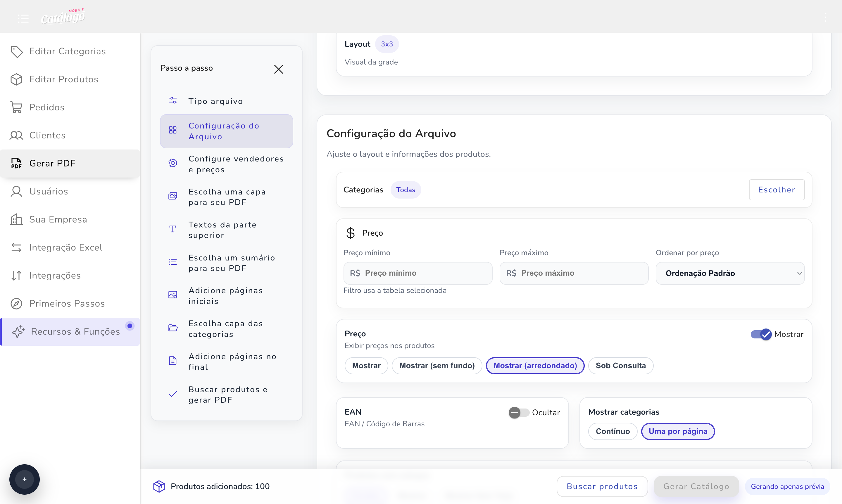Click the Pedidos shopping cart icon
Viewport: 842px width, 504px height.
point(16,107)
